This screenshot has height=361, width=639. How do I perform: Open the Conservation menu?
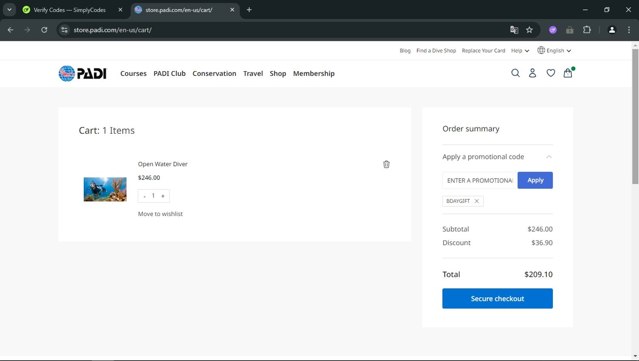click(214, 73)
